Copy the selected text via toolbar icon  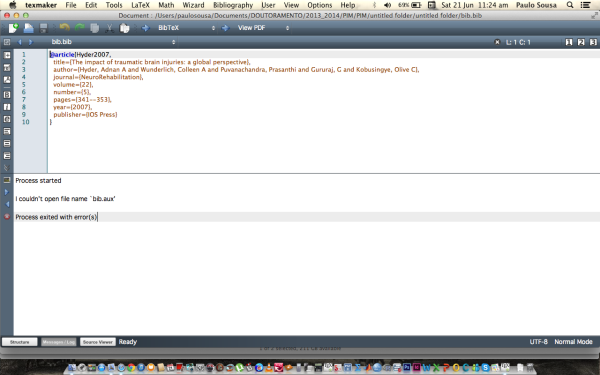coord(95,28)
